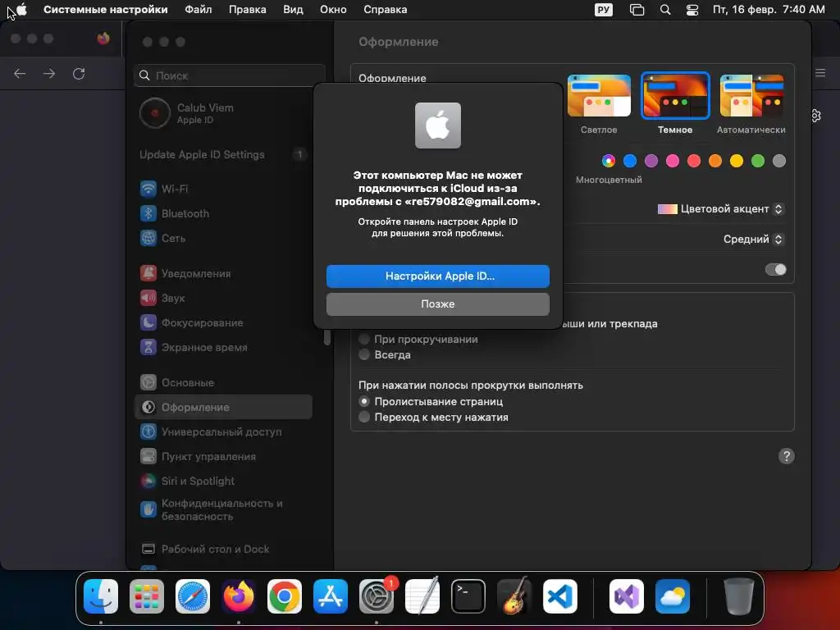Image resolution: width=840 pixels, height=630 pixels.
Task: Go back in the Firefox window
Action: pos(20,73)
